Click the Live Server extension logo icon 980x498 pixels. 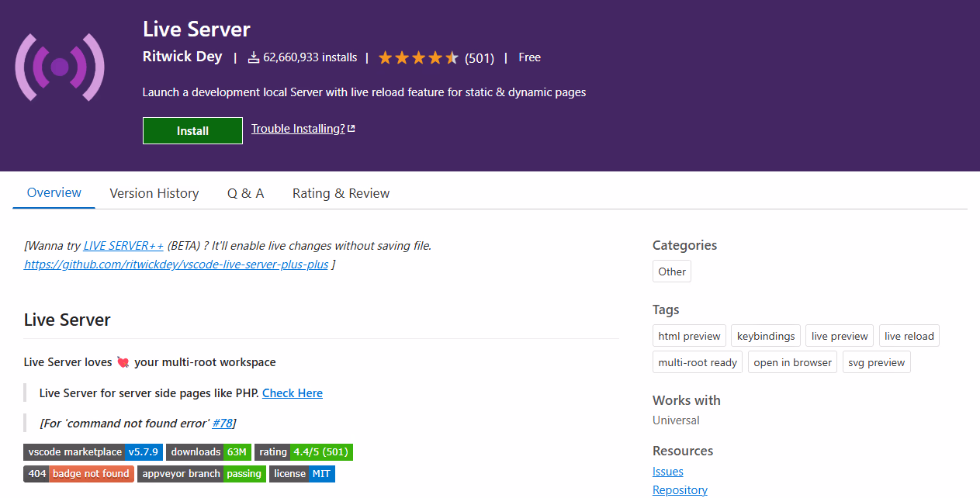click(x=60, y=67)
